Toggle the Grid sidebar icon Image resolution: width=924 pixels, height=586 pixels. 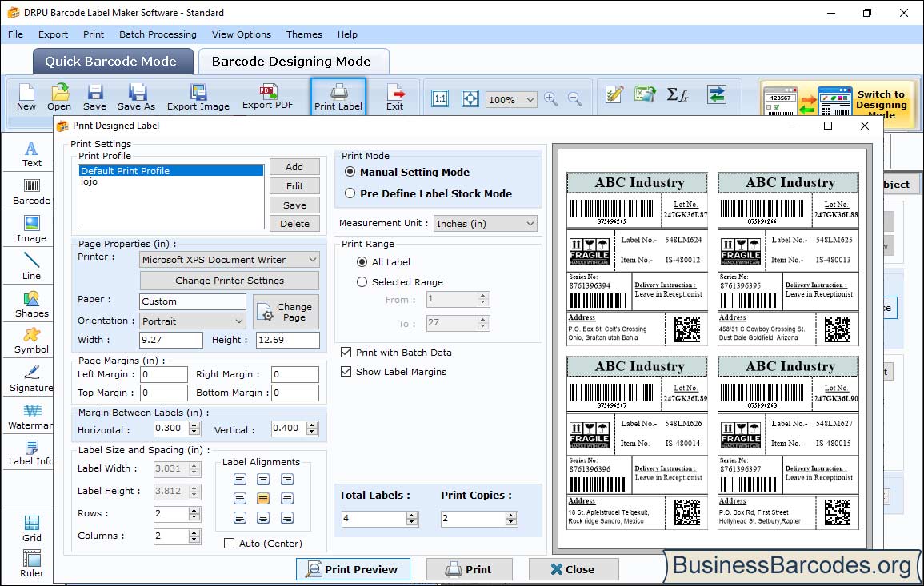tap(31, 529)
